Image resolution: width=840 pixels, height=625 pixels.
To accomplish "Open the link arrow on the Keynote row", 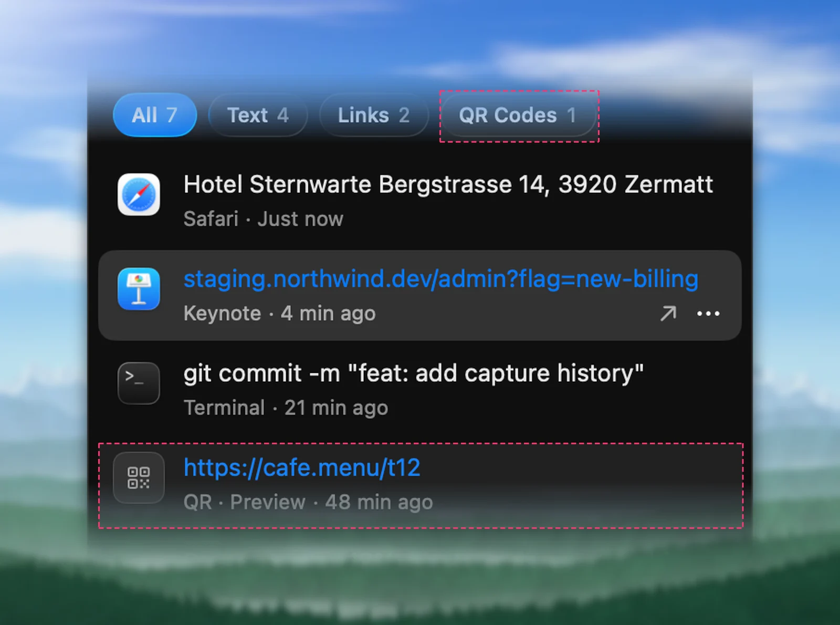I will pos(668,314).
